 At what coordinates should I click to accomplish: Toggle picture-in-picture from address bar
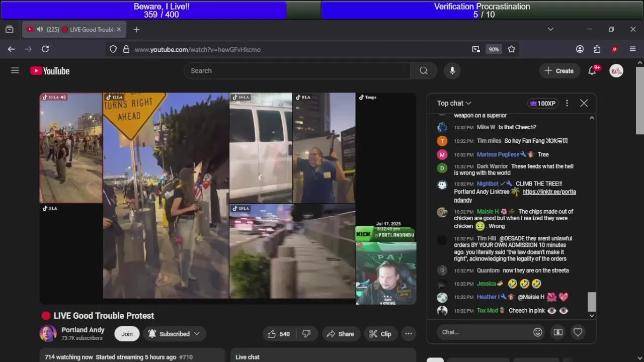pyautogui.click(x=476, y=49)
